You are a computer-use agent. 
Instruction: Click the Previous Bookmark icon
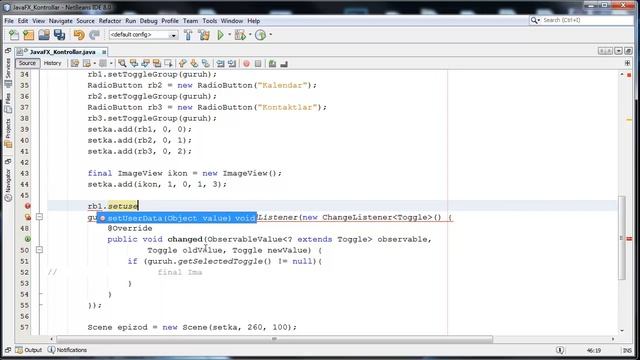pyautogui.click(x=182, y=64)
